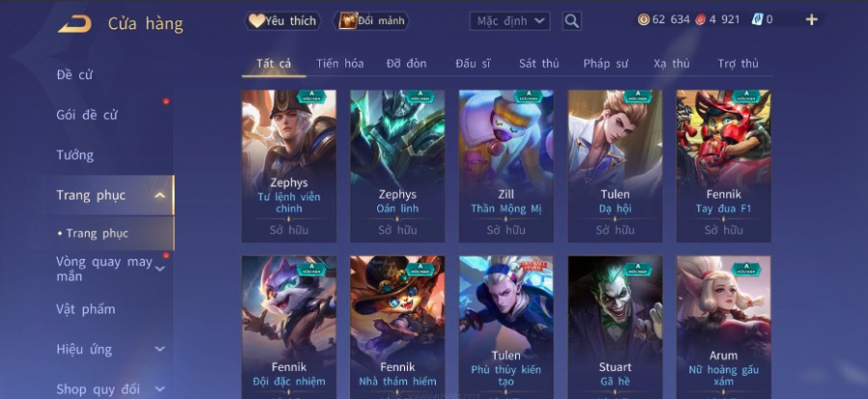Click the plus icon to add currency

tap(811, 20)
